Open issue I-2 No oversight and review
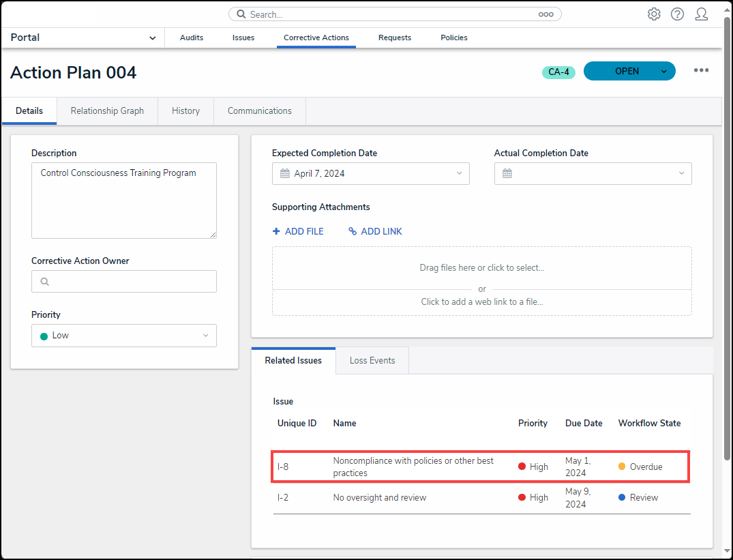The width and height of the screenshot is (733, 560). pyautogui.click(x=379, y=498)
